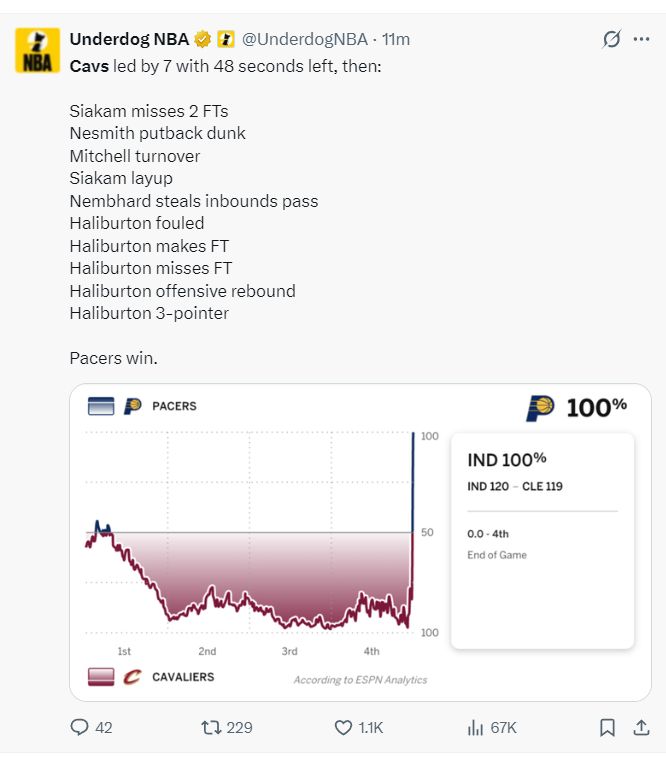Open the @UnderdogNBA handle link
The width and height of the screenshot is (666, 758).
point(305,39)
